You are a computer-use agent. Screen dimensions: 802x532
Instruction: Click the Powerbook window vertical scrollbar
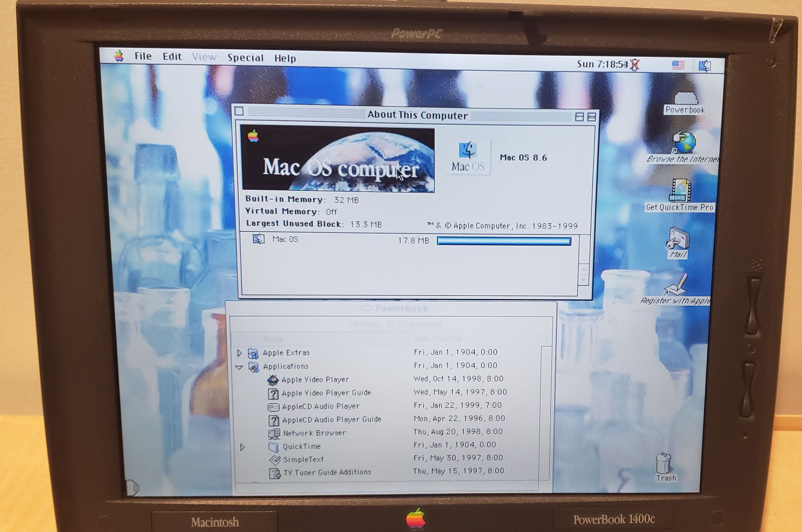[x=545, y=412]
